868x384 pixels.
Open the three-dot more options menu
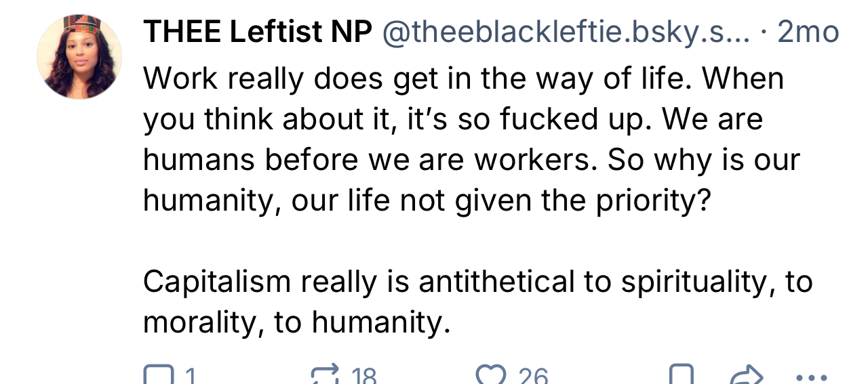pyautogui.click(x=810, y=377)
